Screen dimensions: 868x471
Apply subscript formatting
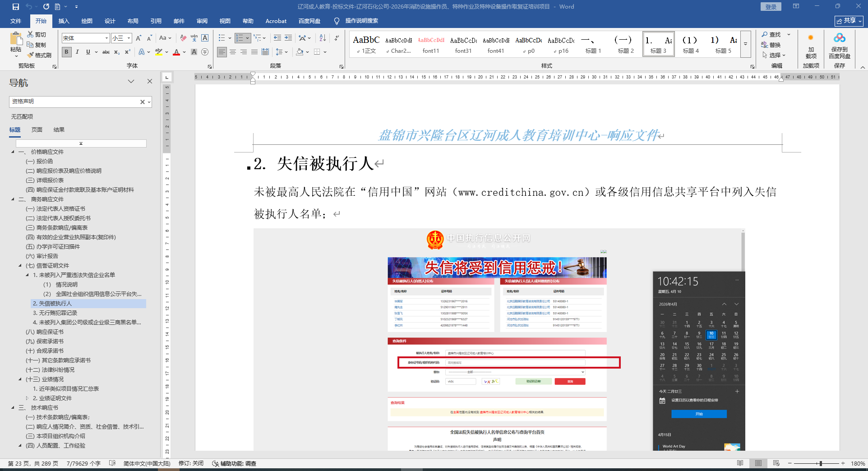pyautogui.click(x=117, y=52)
